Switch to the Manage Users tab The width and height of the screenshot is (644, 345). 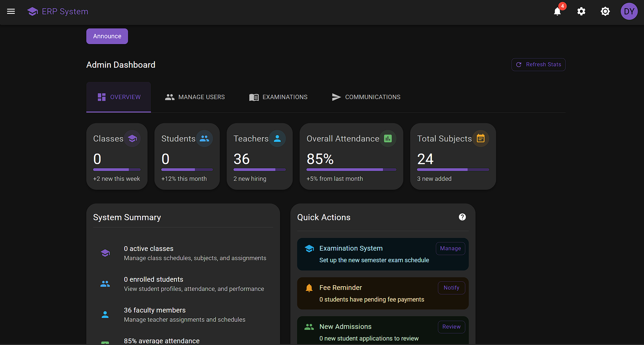point(195,97)
